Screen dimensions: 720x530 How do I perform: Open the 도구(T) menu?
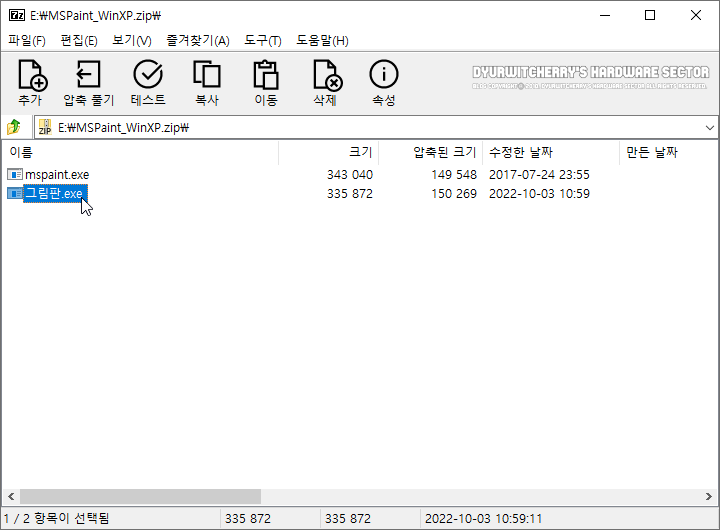[263, 41]
